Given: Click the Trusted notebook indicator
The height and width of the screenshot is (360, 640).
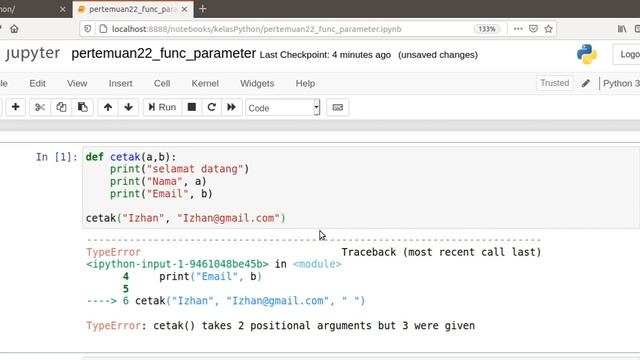Looking at the screenshot, I should point(554,83).
